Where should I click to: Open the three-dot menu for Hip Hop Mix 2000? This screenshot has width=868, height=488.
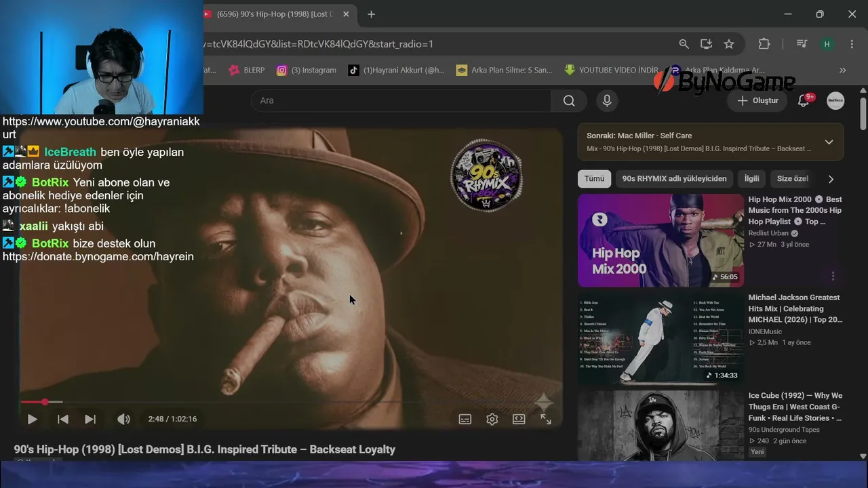pyautogui.click(x=833, y=277)
